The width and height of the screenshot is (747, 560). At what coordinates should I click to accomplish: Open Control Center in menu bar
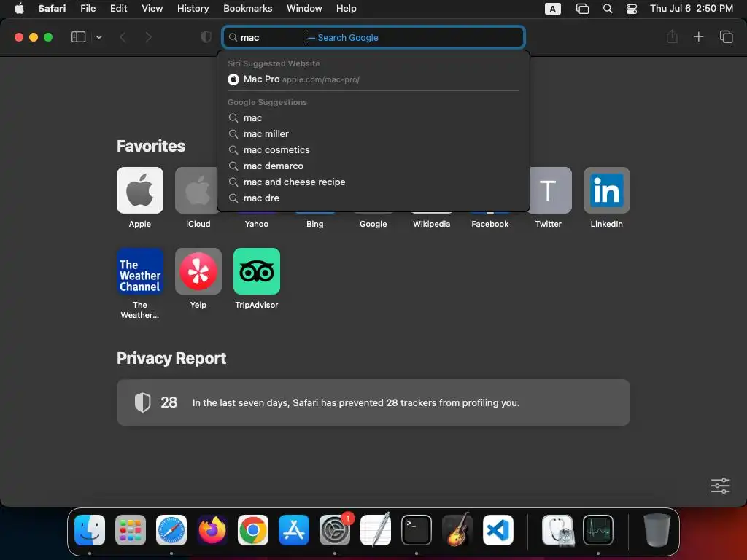coord(632,9)
